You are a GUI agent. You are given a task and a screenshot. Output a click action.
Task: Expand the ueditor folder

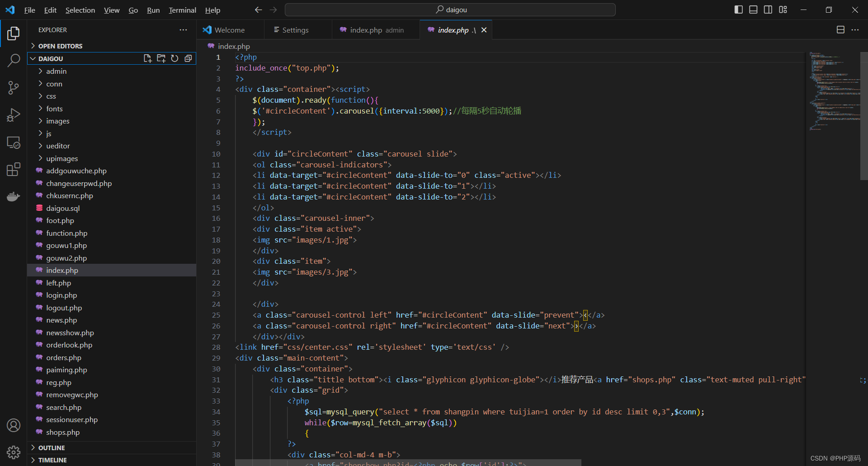pyautogui.click(x=112, y=146)
